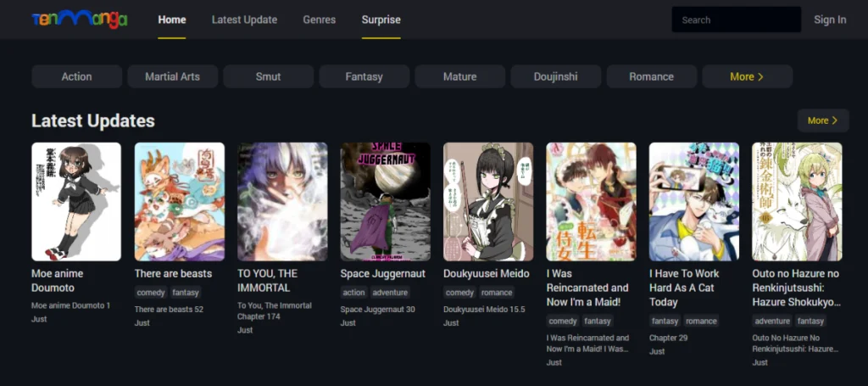Open Doukyuusei Meido cover image
Screen dimensions: 868x386
point(488,202)
